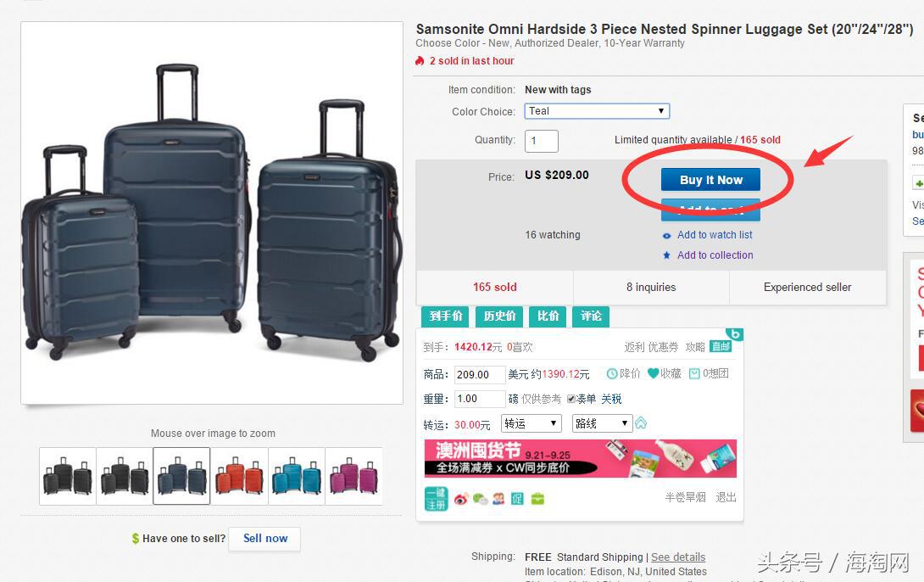Switch to the 历史价 tab

499,316
